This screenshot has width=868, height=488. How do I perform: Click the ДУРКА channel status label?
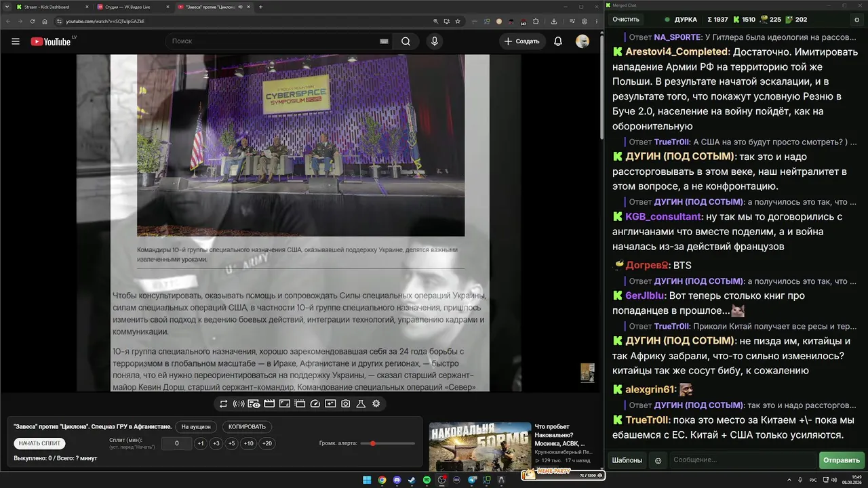point(686,20)
